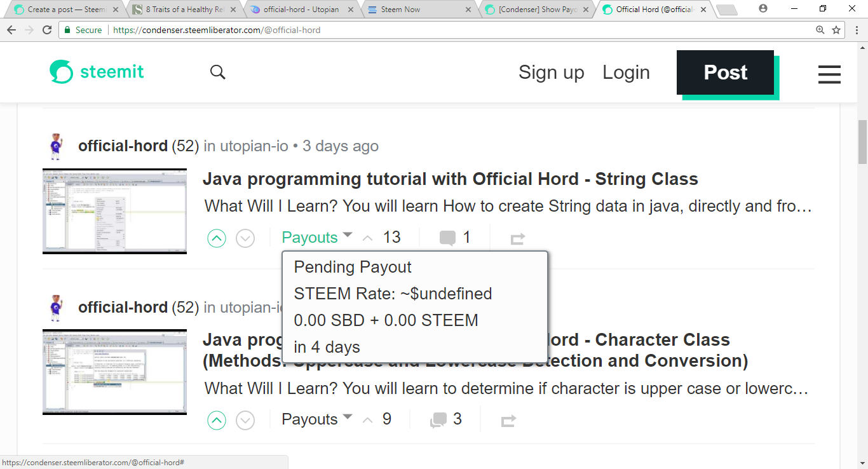This screenshot has width=868, height=469.
Task: Click the zoom magnifier in address bar
Action: (x=820, y=30)
